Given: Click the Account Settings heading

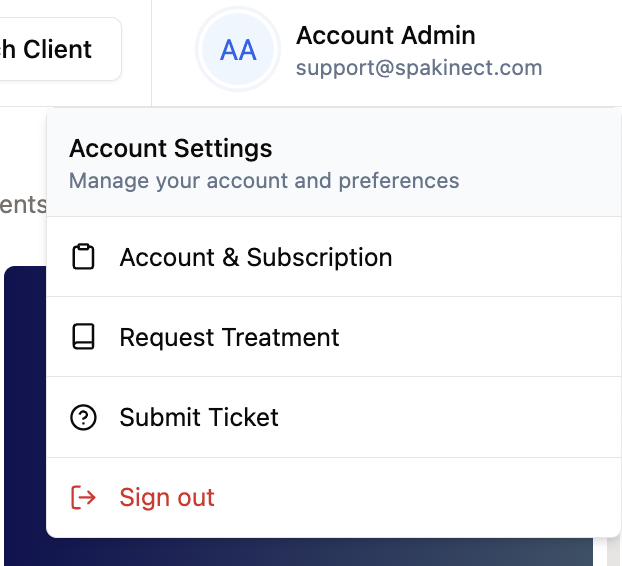Looking at the screenshot, I should pos(171,148).
